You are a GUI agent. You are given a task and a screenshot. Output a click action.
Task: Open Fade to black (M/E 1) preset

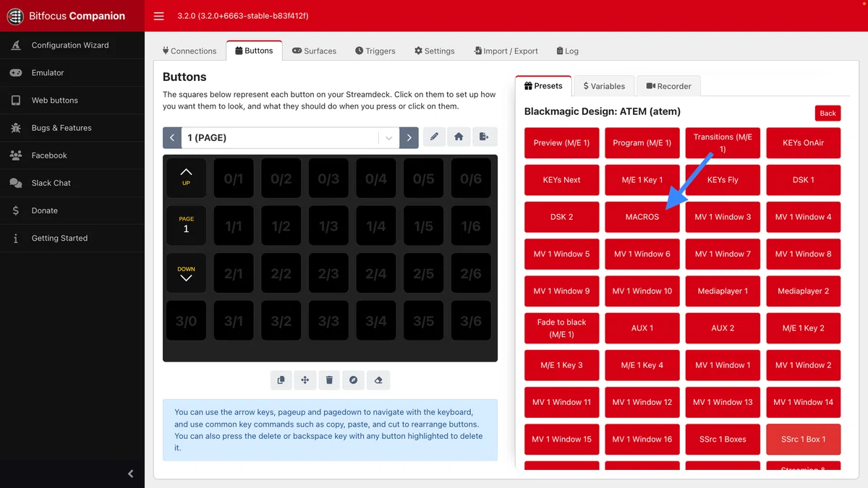[562, 328]
